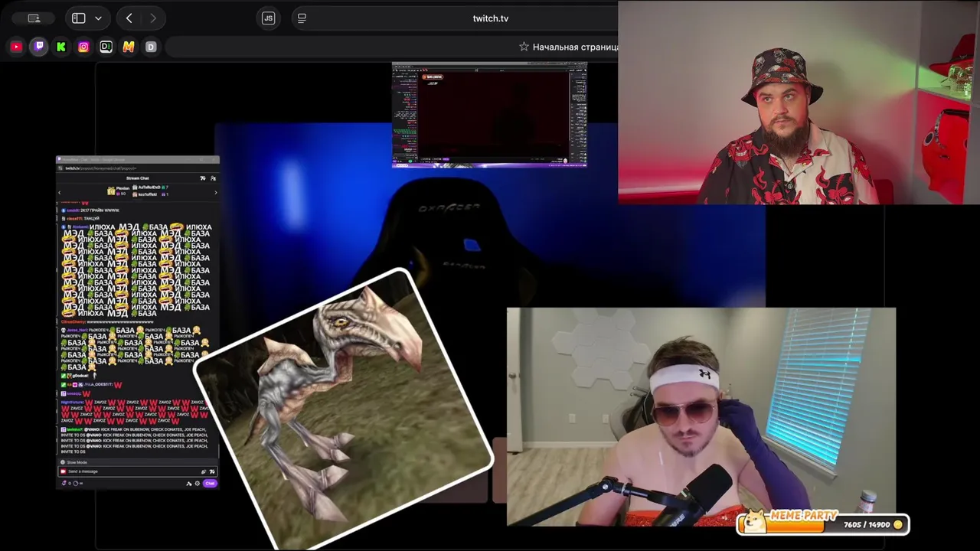
Task: Open page reader menu icon in address bar
Action: 302,18
